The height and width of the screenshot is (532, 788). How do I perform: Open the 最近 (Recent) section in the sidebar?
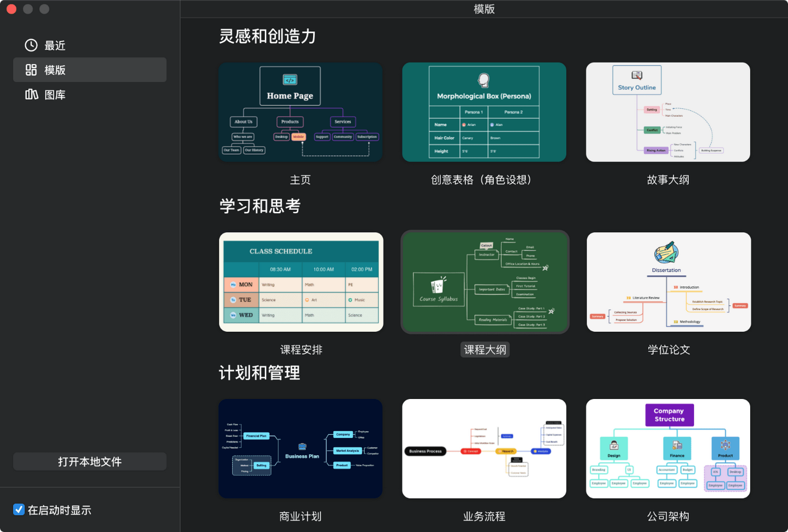(55, 45)
